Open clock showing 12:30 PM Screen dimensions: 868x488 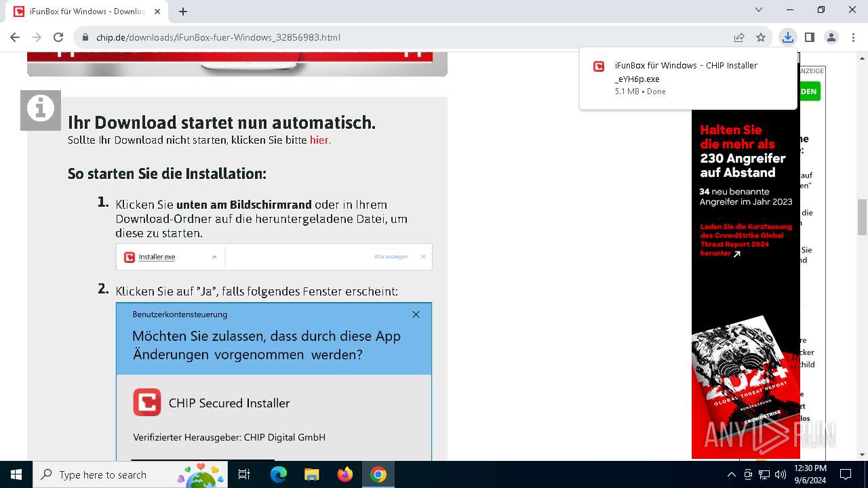pyautogui.click(x=810, y=474)
